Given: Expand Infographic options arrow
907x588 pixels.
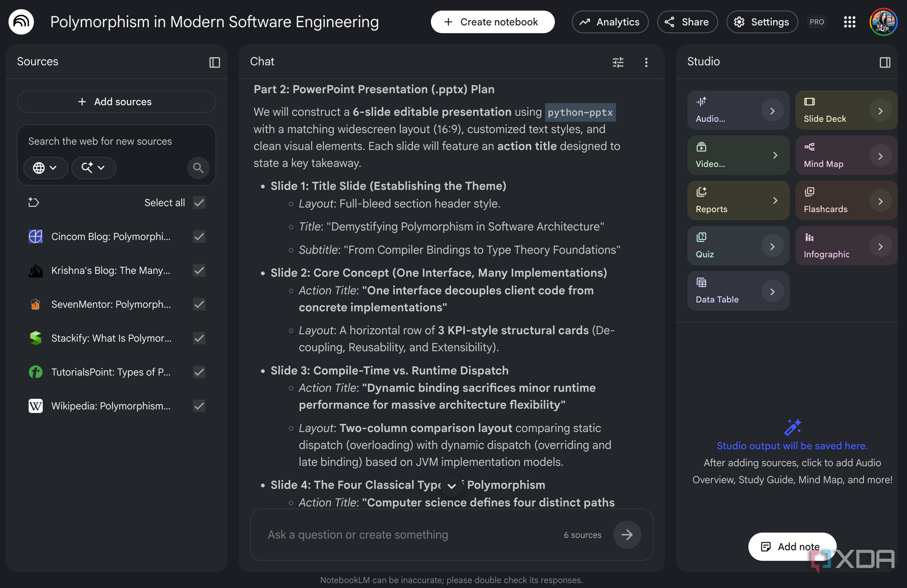Looking at the screenshot, I should [x=880, y=246].
